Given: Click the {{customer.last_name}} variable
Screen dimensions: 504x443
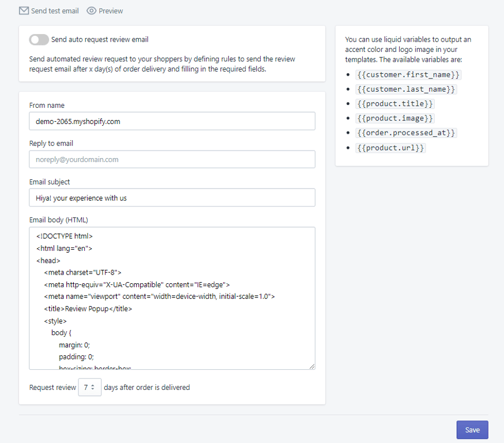Looking at the screenshot, I should [x=406, y=89].
